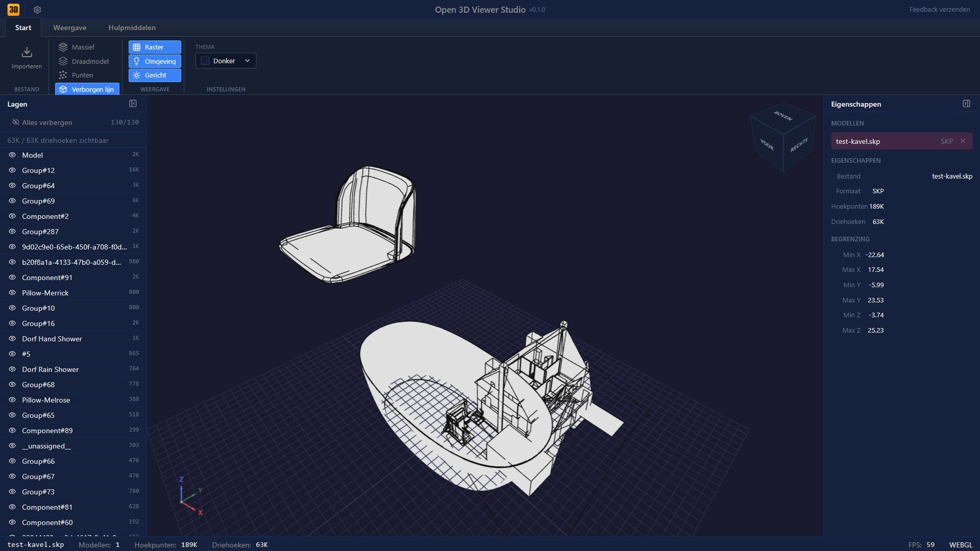Select the Pillow-Melrose layer name
980x551 pixels.
46,400
